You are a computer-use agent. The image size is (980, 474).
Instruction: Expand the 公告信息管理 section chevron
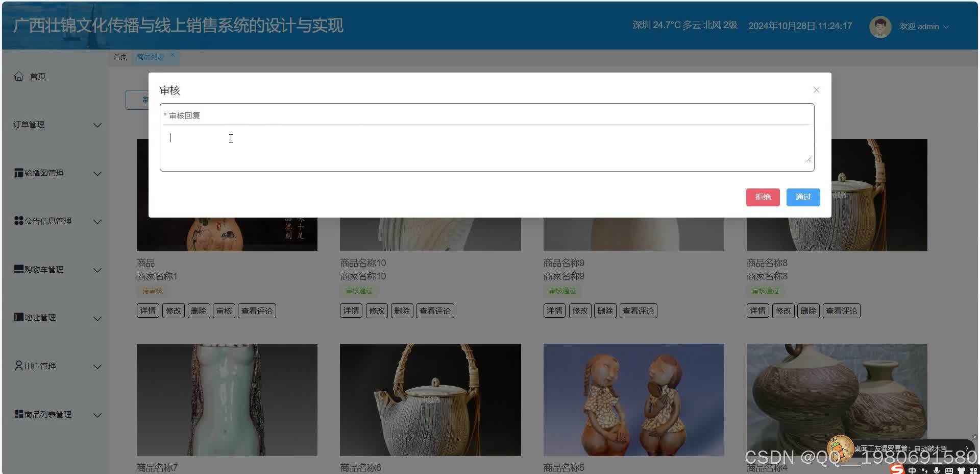click(97, 221)
